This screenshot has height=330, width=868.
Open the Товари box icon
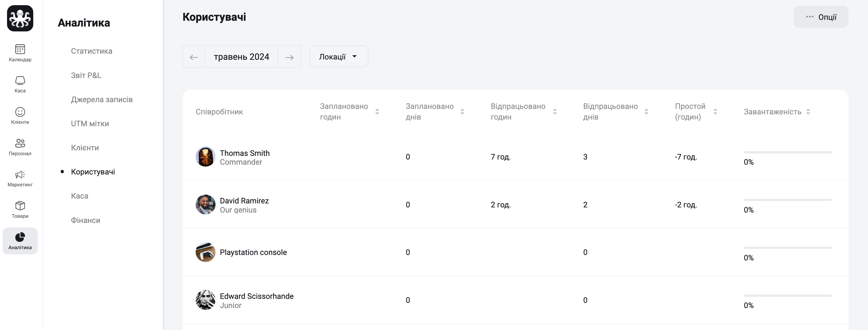coord(20,210)
